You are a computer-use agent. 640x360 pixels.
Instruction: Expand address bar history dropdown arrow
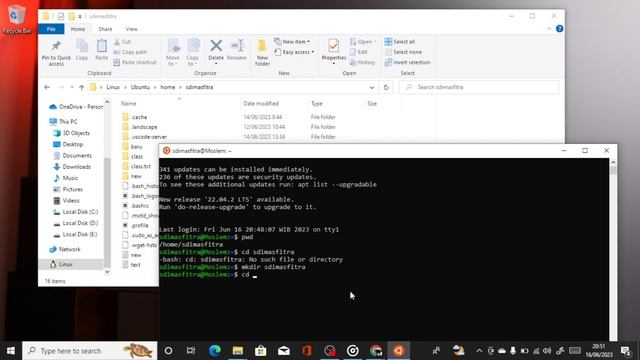point(371,87)
